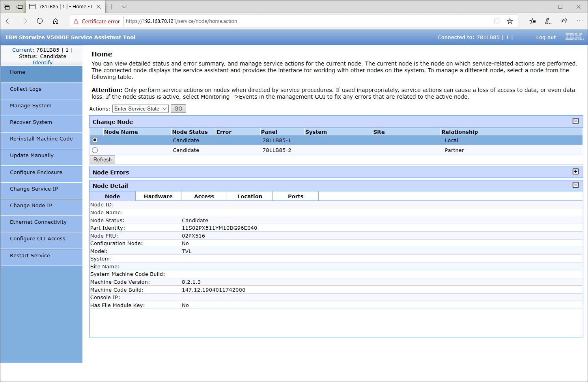Open Configure Enclosure in the sidebar
The image size is (588, 382).
[41, 174]
